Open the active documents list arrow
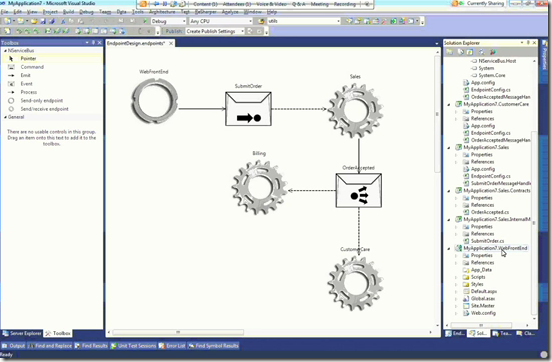Image resolution: width=552 pixels, height=362 pixels. pos(437,43)
